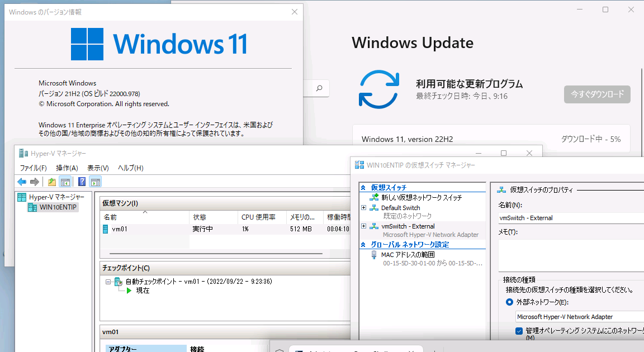
Task: Click the vmSwitch - External network icon
Action: pyautogui.click(x=374, y=226)
